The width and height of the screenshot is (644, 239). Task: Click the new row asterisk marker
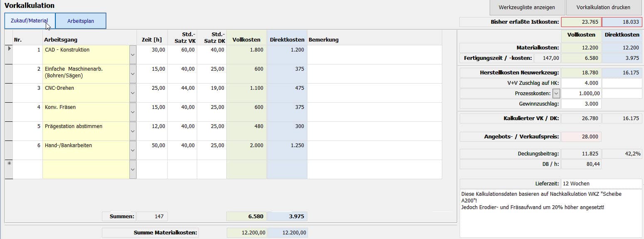point(9,165)
